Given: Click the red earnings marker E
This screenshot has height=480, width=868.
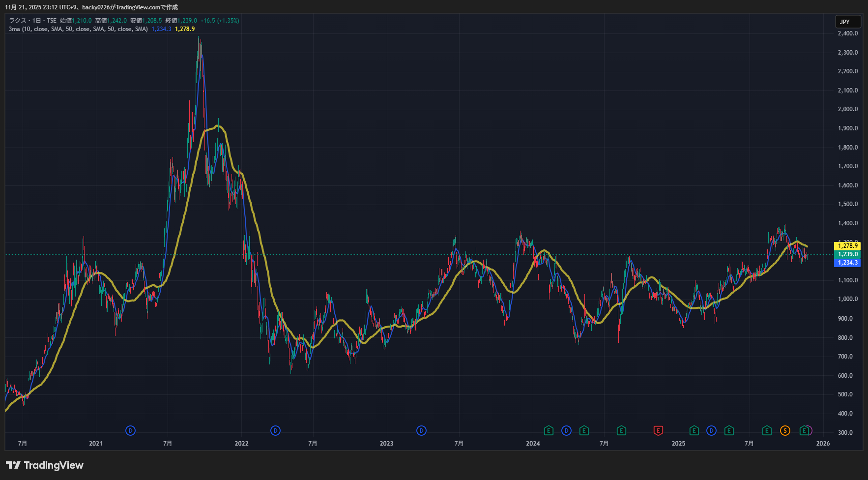Looking at the screenshot, I should [658, 431].
